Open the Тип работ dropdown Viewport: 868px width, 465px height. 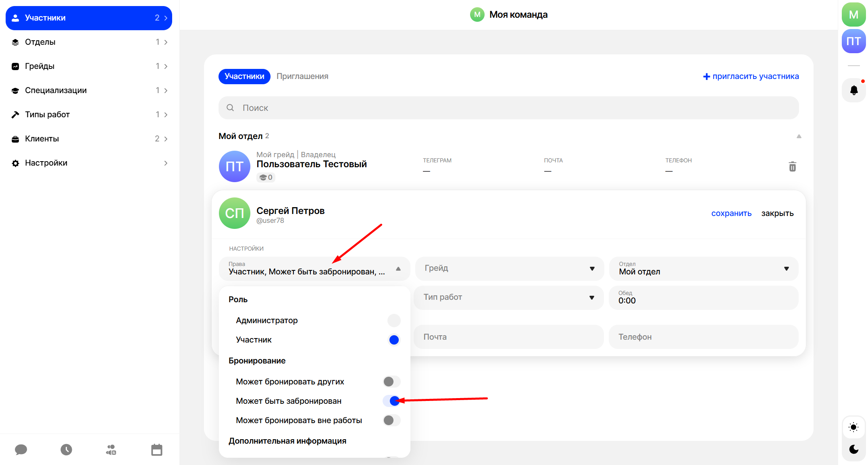tap(508, 297)
